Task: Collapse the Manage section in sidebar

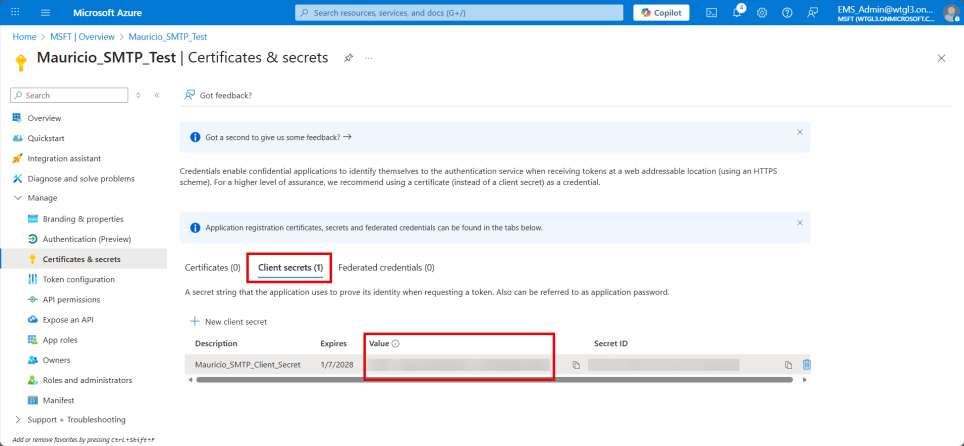Action: [18, 198]
